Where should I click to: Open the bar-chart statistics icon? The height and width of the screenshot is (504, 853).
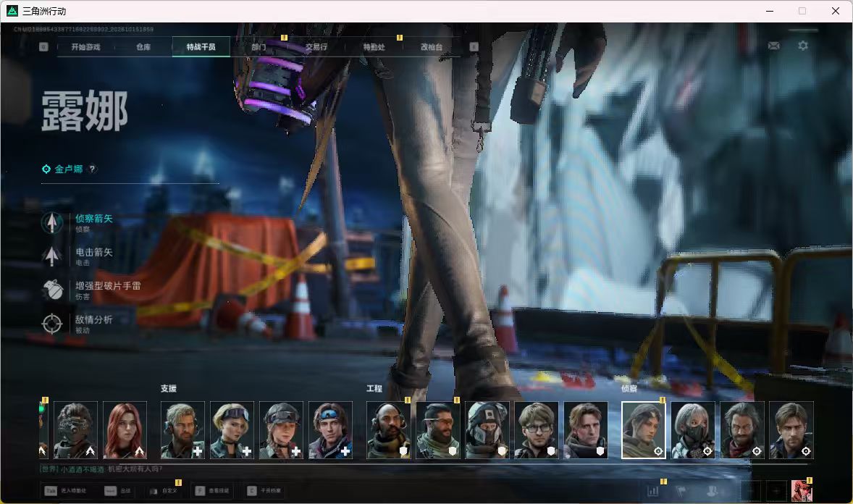(653, 491)
